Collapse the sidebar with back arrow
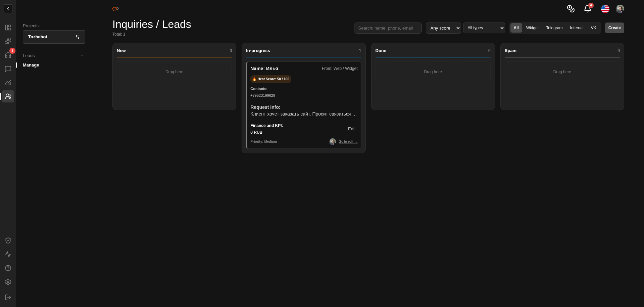 (8, 9)
